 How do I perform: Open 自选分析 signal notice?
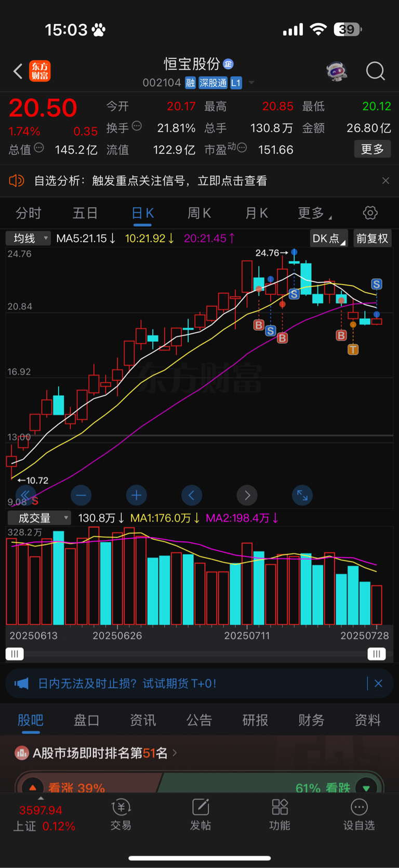click(x=151, y=180)
